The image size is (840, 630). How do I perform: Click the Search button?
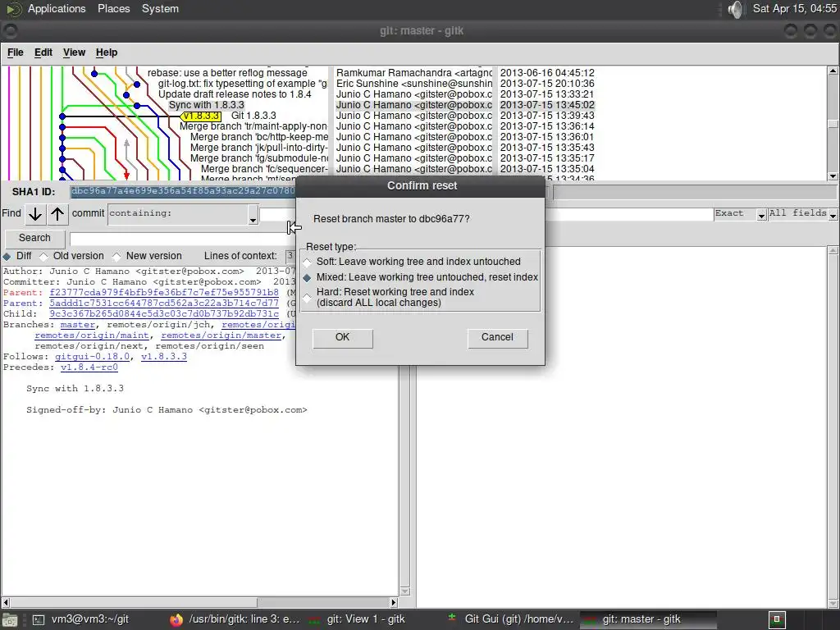(x=34, y=238)
